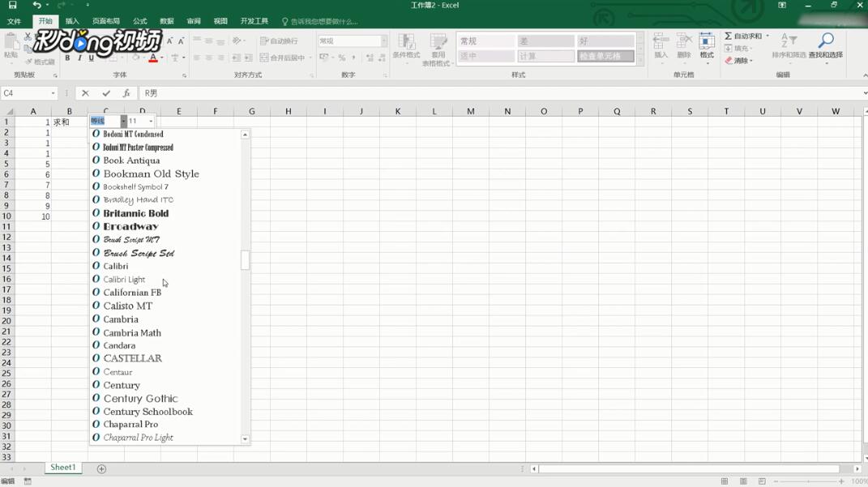Toggle wrap text (自动换行)
Image resolution: width=868 pixels, height=487 pixels.
[279, 41]
